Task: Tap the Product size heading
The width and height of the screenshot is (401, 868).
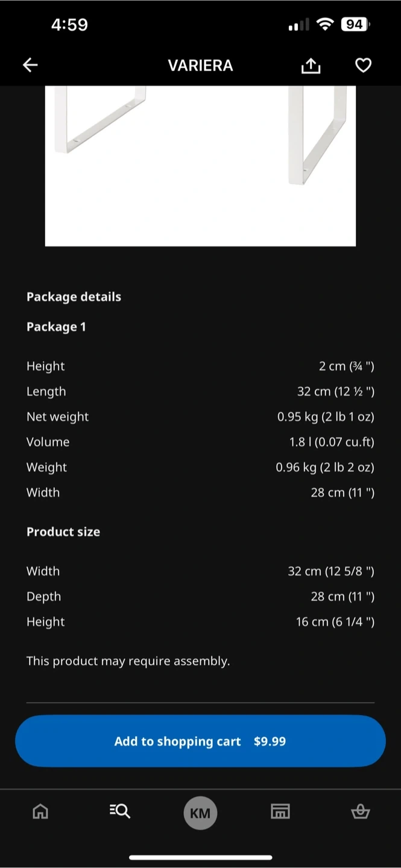Action: (63, 532)
